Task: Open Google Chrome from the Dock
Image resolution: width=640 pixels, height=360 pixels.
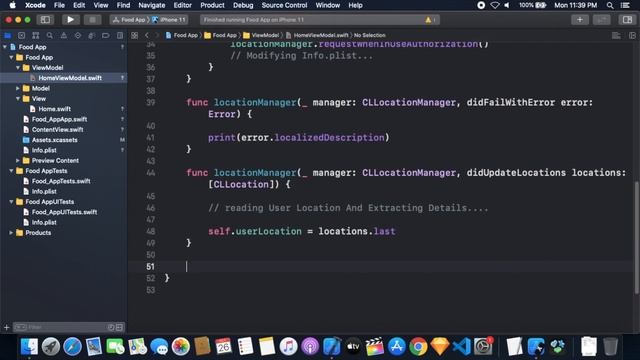Action: 418,347
